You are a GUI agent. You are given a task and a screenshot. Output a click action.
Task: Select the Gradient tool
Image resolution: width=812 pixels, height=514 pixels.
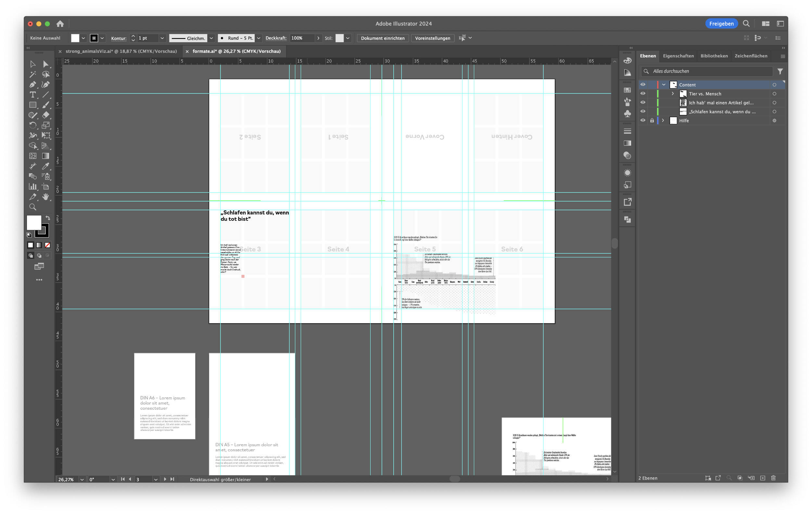pyautogui.click(x=46, y=156)
